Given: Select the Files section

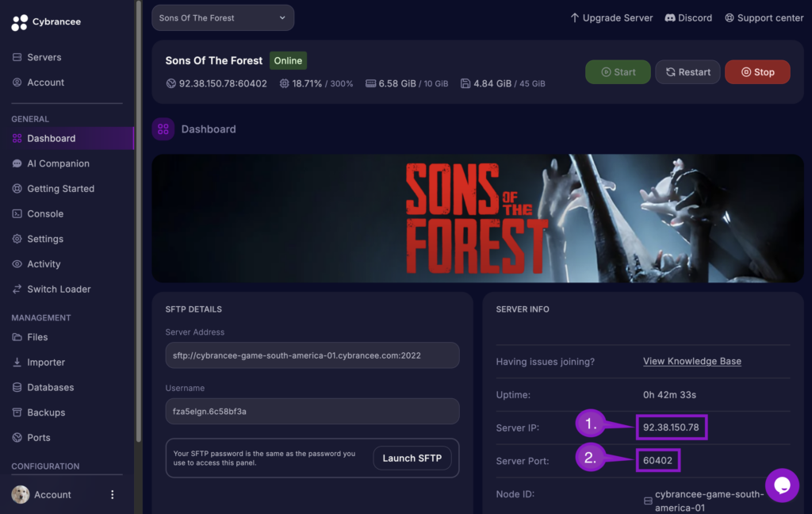Looking at the screenshot, I should [x=37, y=336].
